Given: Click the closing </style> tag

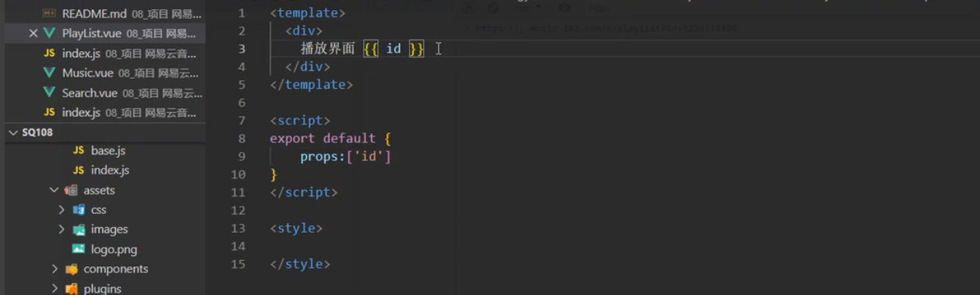Looking at the screenshot, I should [300, 264].
